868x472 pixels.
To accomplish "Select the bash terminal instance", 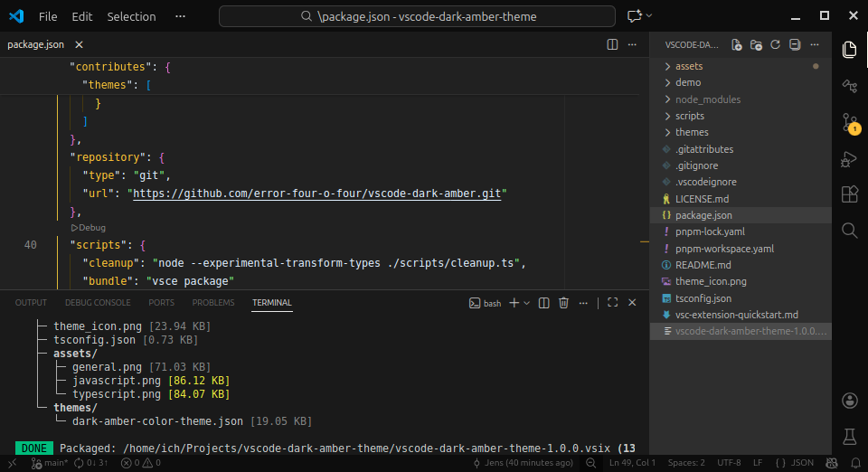I will coord(486,303).
